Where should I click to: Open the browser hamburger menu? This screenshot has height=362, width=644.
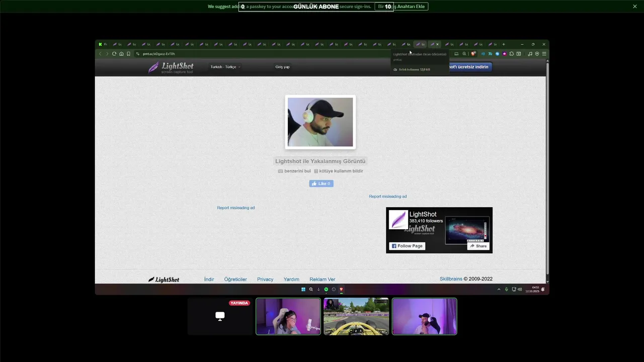click(x=544, y=54)
